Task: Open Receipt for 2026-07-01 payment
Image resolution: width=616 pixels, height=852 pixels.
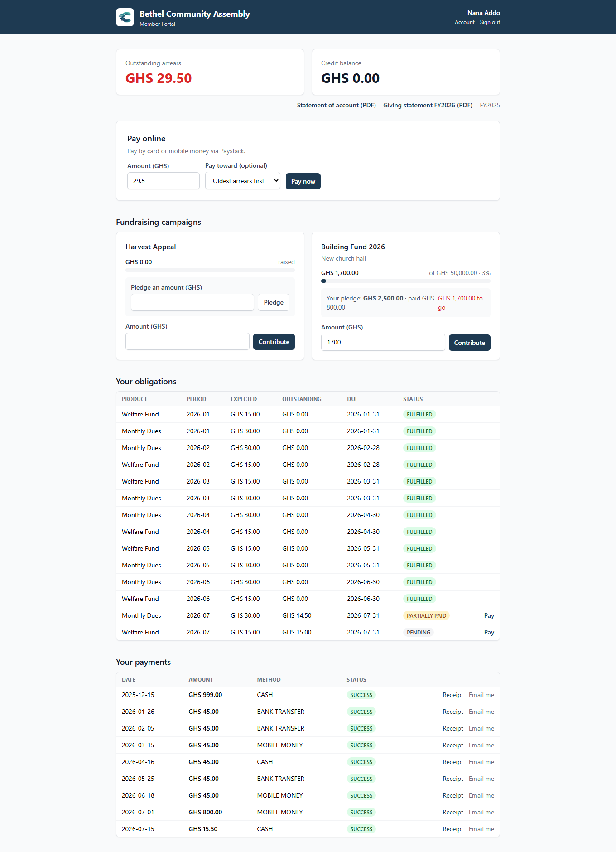Action: pos(453,812)
